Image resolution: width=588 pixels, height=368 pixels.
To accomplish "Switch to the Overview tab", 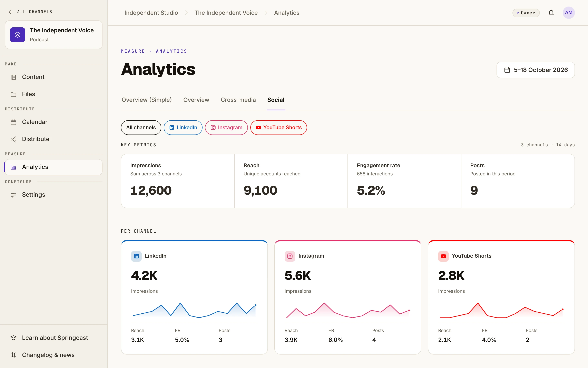I will pos(196,100).
